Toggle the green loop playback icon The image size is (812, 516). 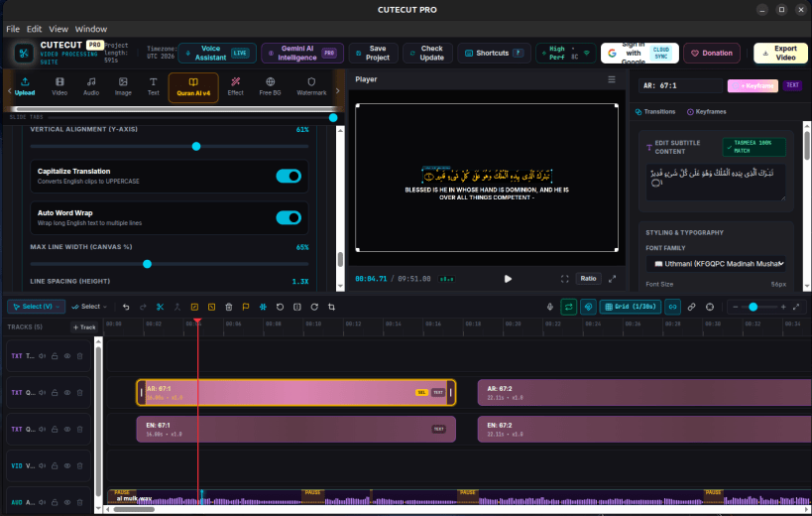569,307
